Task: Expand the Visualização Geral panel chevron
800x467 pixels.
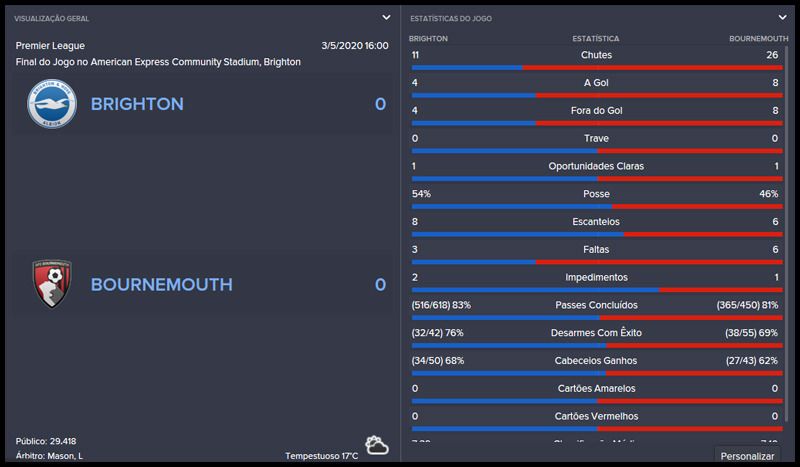Action: pyautogui.click(x=386, y=18)
